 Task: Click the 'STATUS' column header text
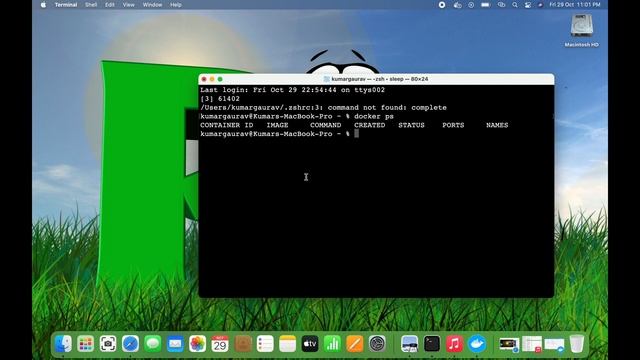click(411, 125)
